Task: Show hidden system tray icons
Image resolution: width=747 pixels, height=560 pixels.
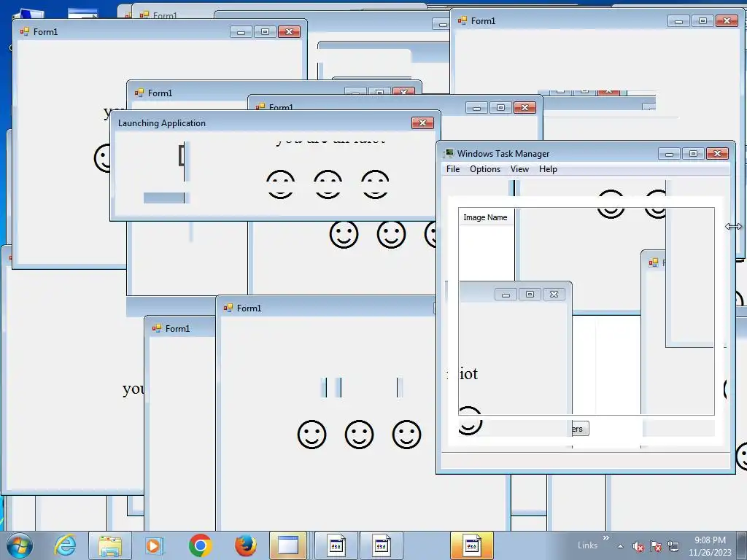Action: click(x=620, y=546)
